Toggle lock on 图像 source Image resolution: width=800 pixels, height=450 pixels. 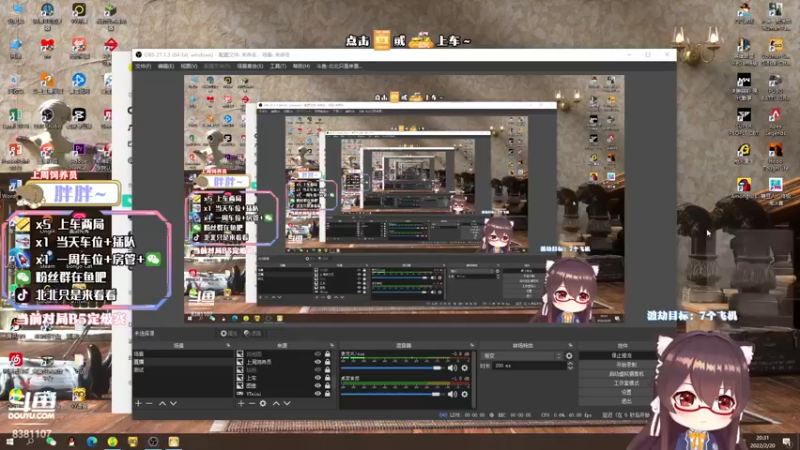click(328, 386)
